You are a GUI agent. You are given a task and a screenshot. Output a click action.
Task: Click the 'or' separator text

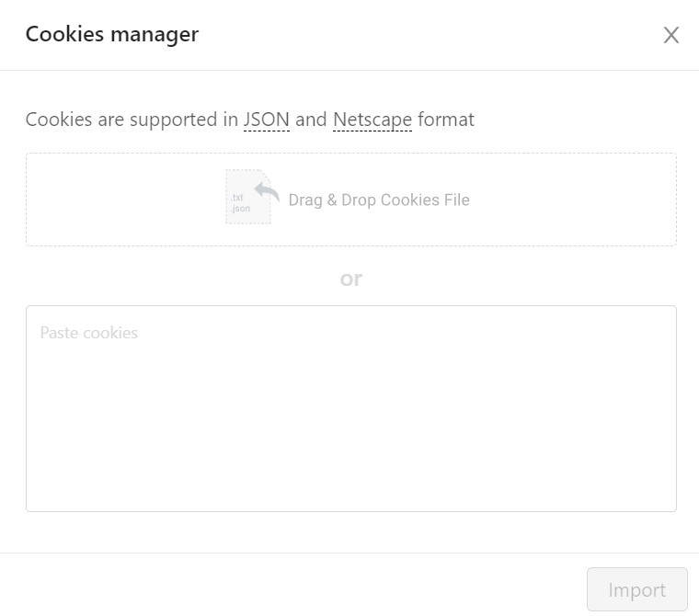[x=351, y=279]
